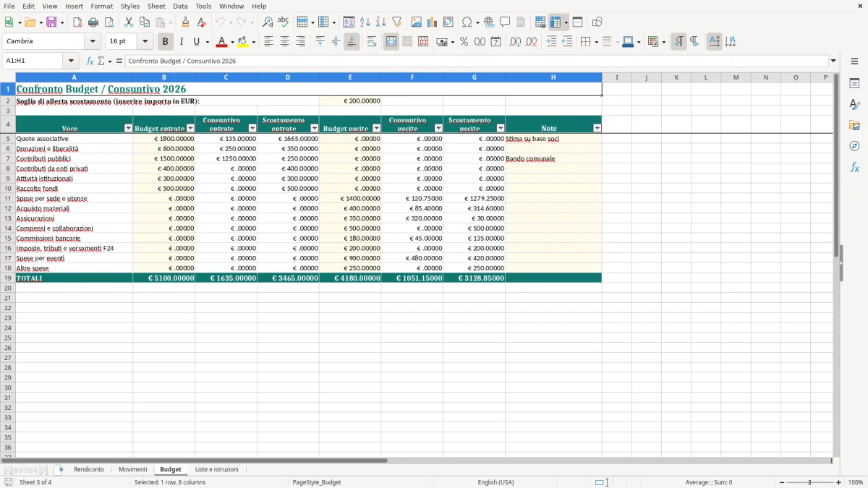Toggle Bold formatting

166,42
